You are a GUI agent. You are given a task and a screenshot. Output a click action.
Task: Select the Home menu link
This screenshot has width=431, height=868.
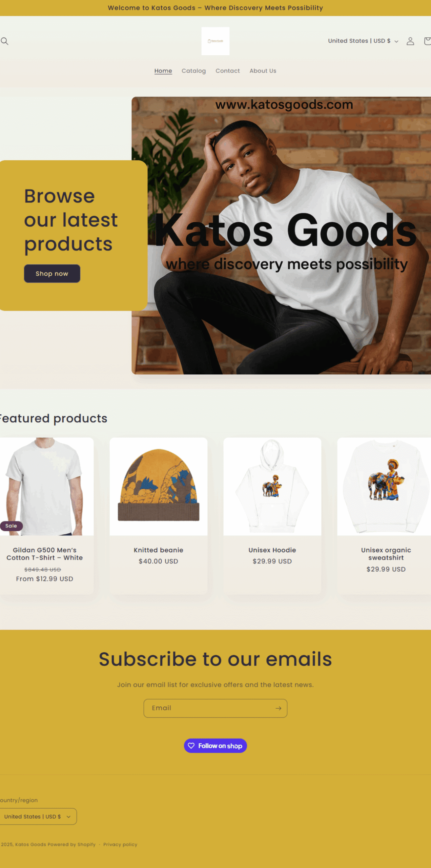pyautogui.click(x=163, y=71)
